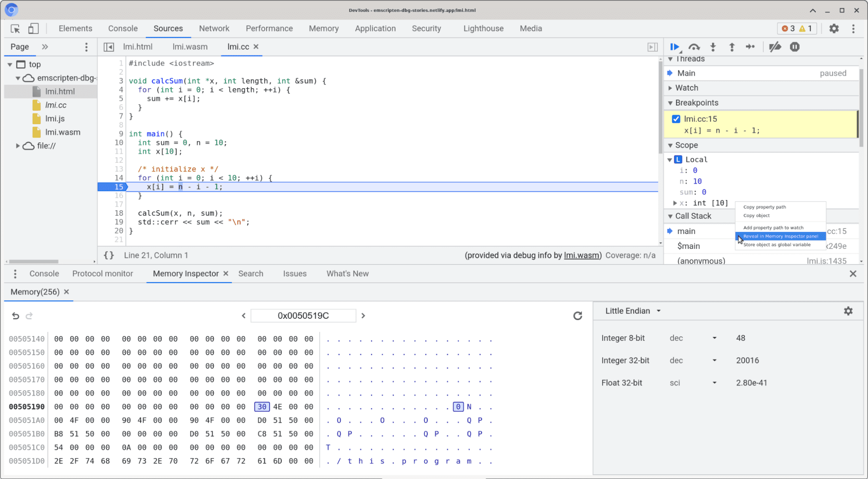The height and width of the screenshot is (479, 868).
Task: Click Add property path to watch button
Action: (774, 228)
